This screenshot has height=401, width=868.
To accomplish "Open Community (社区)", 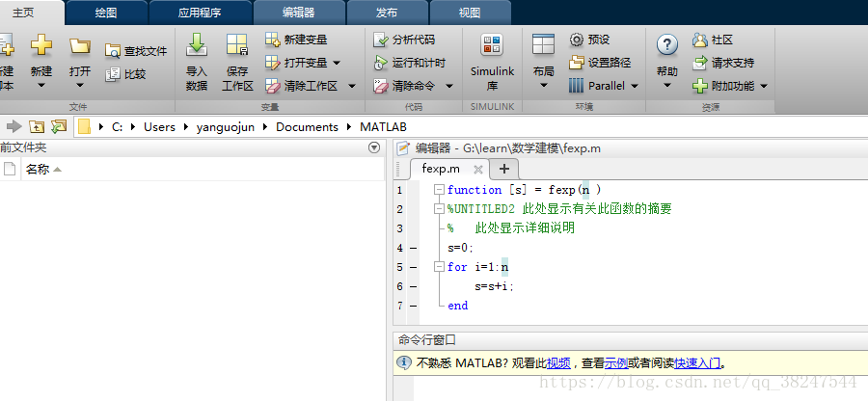I will [x=713, y=40].
